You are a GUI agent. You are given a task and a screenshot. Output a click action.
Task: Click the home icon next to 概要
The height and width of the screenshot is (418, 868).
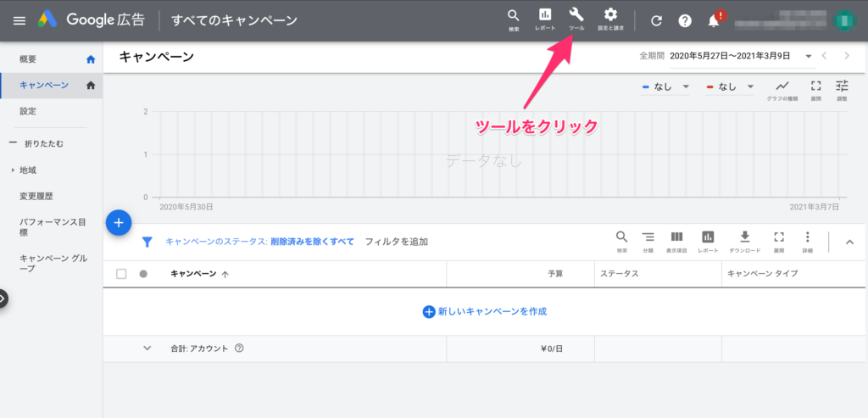(x=91, y=59)
